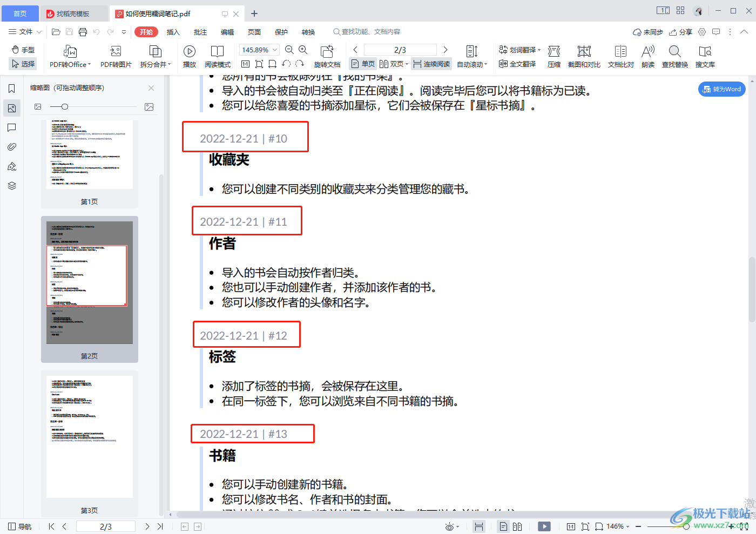Open 截图和对比 screenshot compare tool

584,57
